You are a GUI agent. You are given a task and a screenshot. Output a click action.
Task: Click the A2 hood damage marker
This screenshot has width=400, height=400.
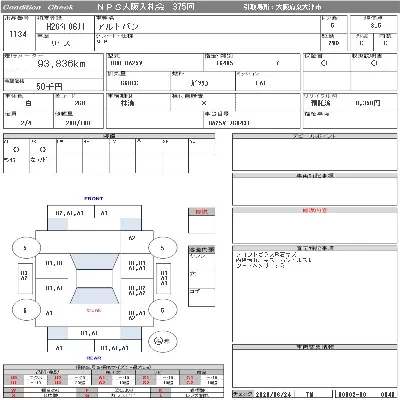click(132, 238)
